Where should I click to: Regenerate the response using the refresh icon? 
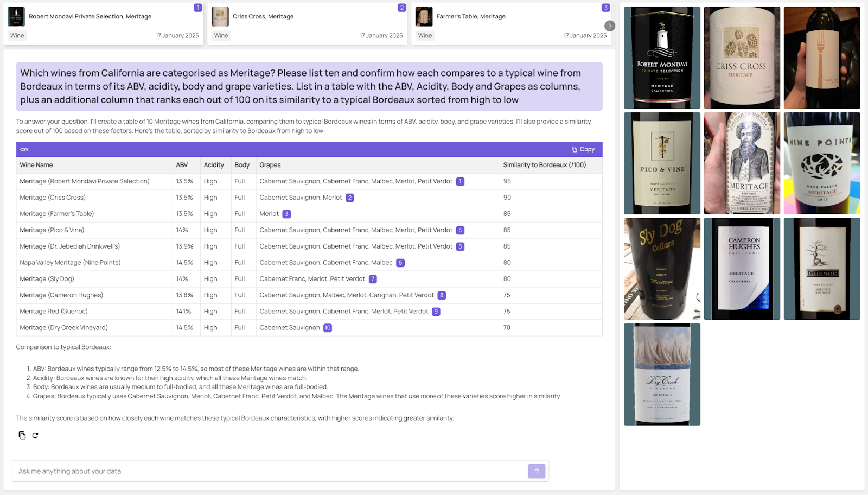pyautogui.click(x=35, y=435)
